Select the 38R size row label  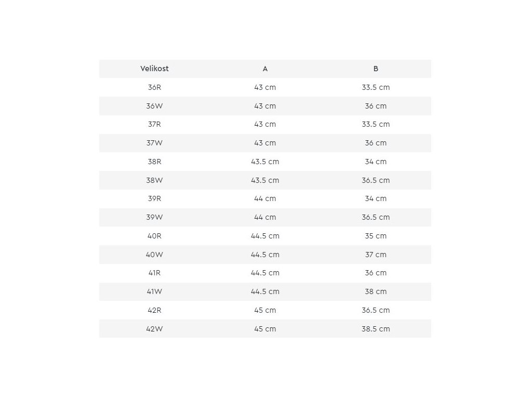click(154, 162)
